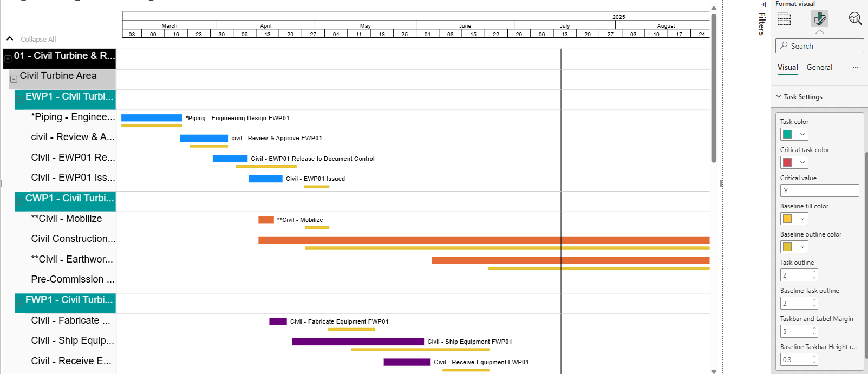The image size is (868, 374).
Task: Click the Baseline fill color swatch
Action: tap(788, 219)
